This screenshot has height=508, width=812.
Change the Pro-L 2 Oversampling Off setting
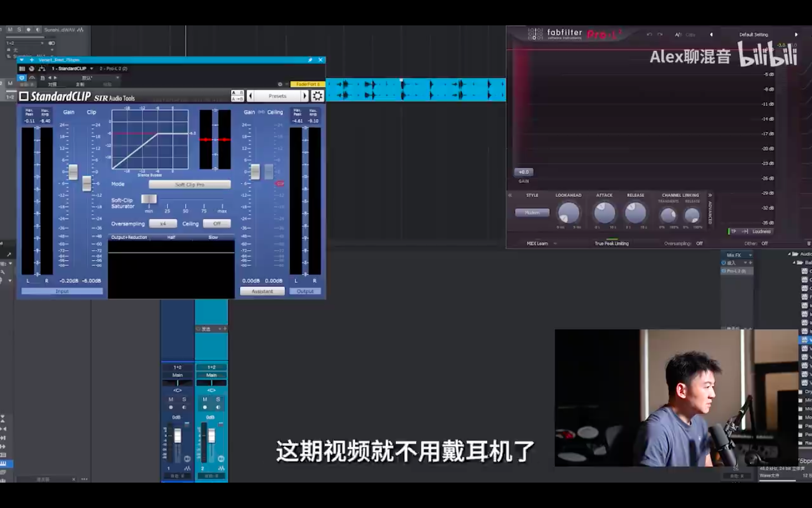point(699,244)
